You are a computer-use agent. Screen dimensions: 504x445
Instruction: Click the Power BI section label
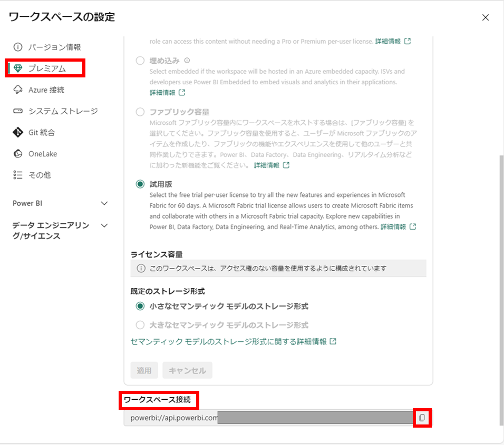(27, 203)
